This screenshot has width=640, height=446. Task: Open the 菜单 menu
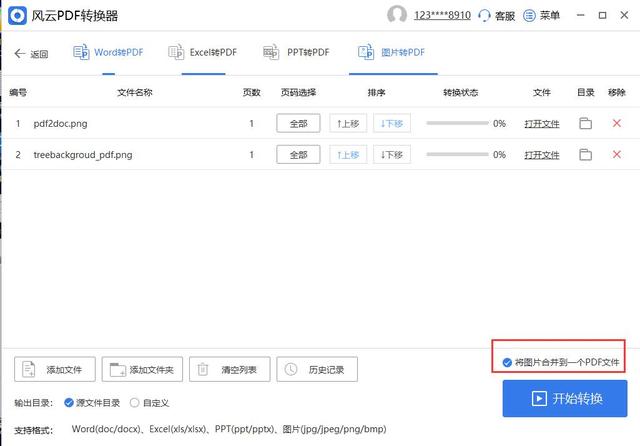coord(542,16)
